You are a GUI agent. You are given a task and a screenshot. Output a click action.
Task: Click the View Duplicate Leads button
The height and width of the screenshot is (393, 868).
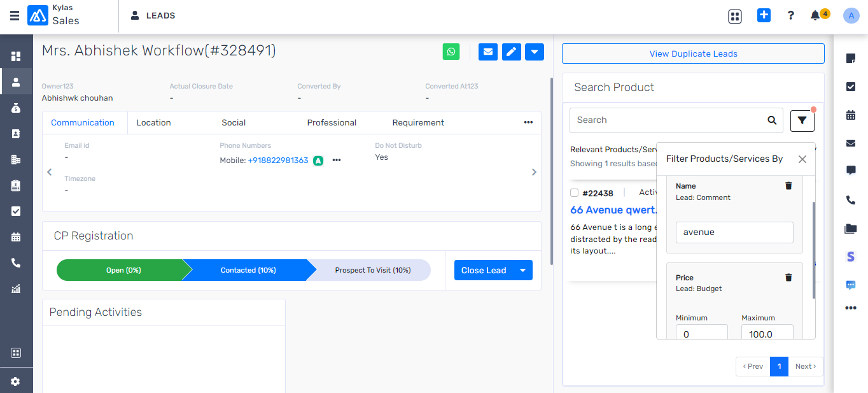coord(693,54)
